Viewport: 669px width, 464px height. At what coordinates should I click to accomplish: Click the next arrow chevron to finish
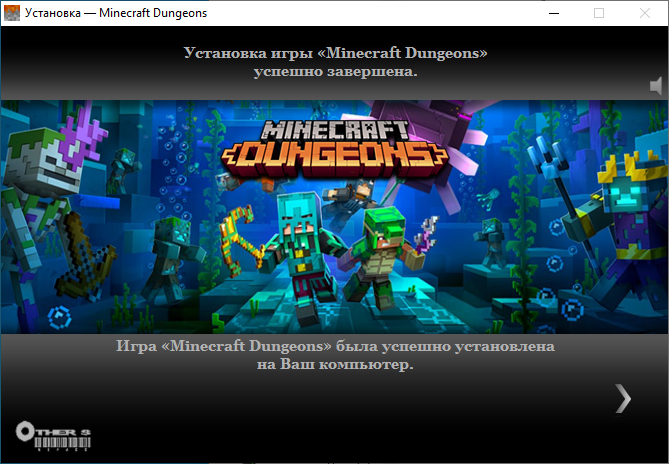click(x=623, y=399)
